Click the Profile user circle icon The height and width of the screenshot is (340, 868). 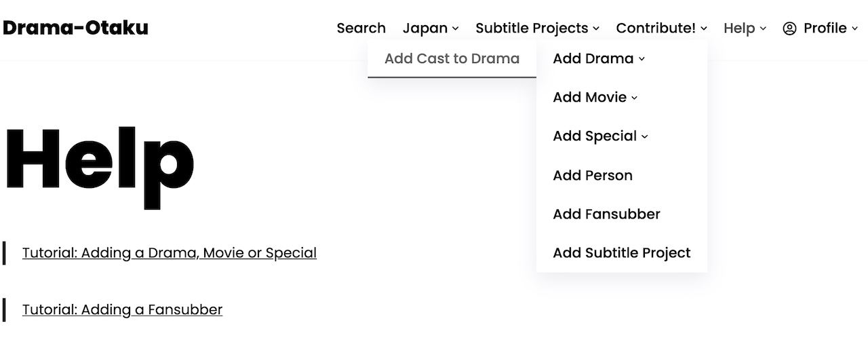click(789, 29)
